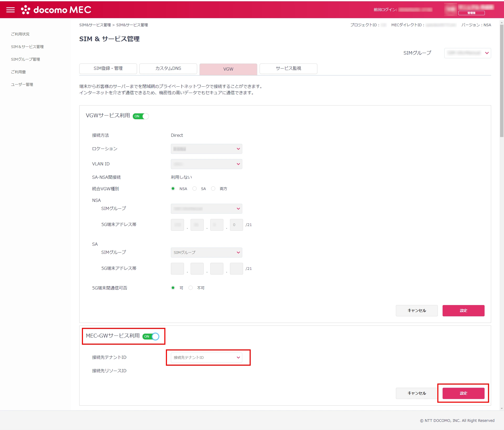Open SIMグループ管理 in sidebar
The width and height of the screenshot is (504, 430).
[x=25, y=59]
